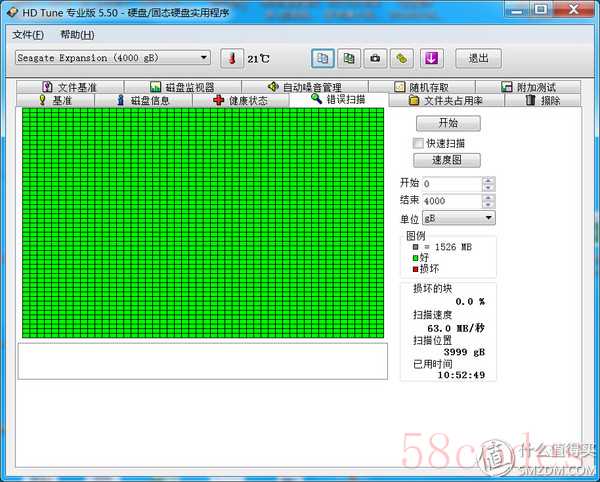Screen dimensions: 600x482
Task: Decrease the 结束 end value with the down arrow
Action: [488, 204]
